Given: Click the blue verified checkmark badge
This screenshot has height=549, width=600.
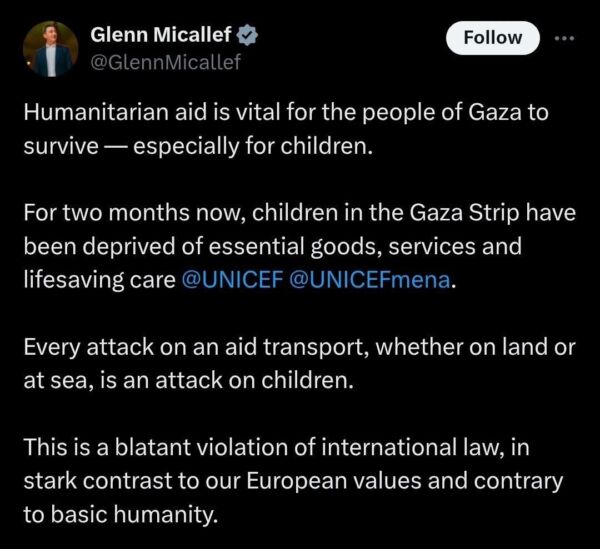Looking at the screenshot, I should [247, 35].
